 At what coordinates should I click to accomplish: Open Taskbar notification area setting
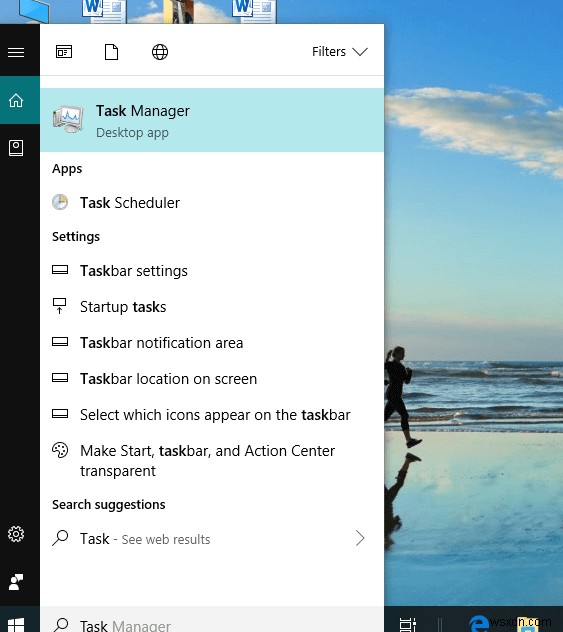pyautogui.click(x=212, y=343)
